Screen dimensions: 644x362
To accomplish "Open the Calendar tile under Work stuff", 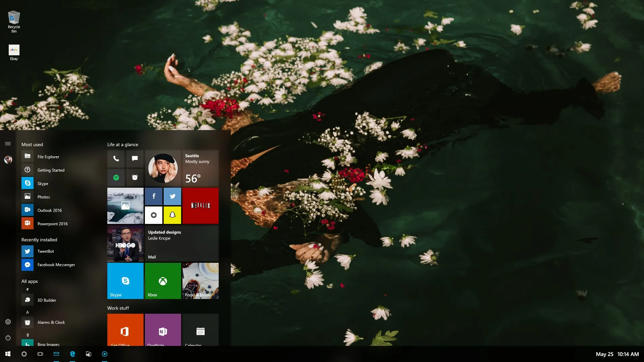I will (x=200, y=332).
